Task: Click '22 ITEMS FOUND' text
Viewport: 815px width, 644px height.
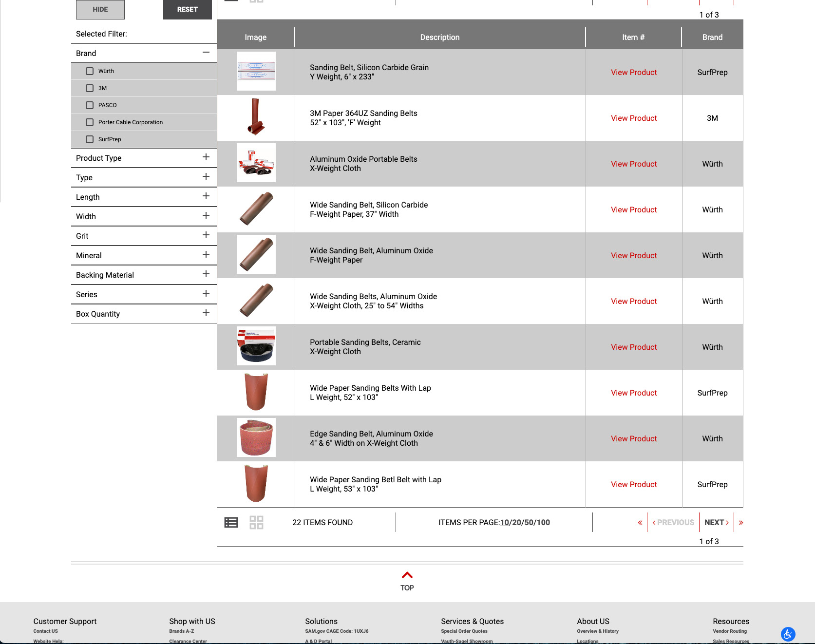Action: (x=322, y=522)
